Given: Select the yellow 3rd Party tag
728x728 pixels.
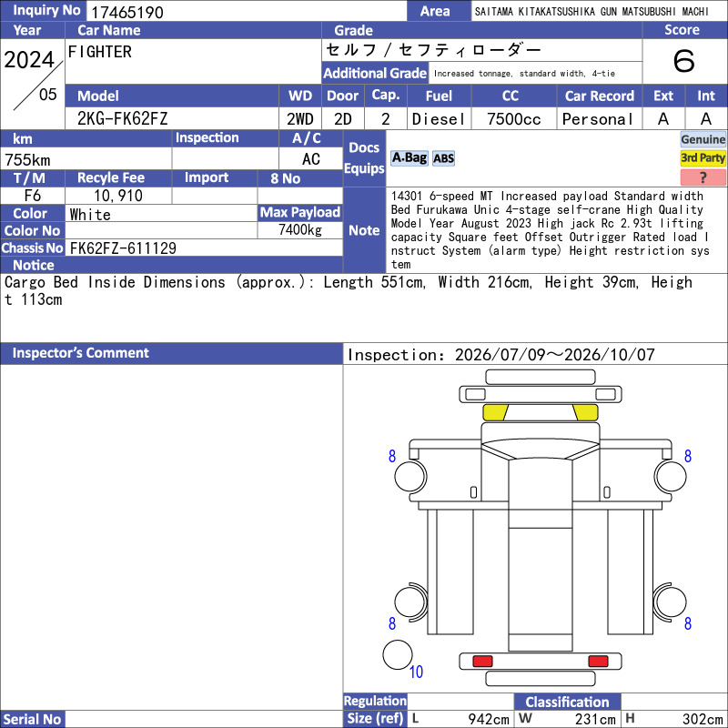Looking at the screenshot, I should tap(703, 157).
